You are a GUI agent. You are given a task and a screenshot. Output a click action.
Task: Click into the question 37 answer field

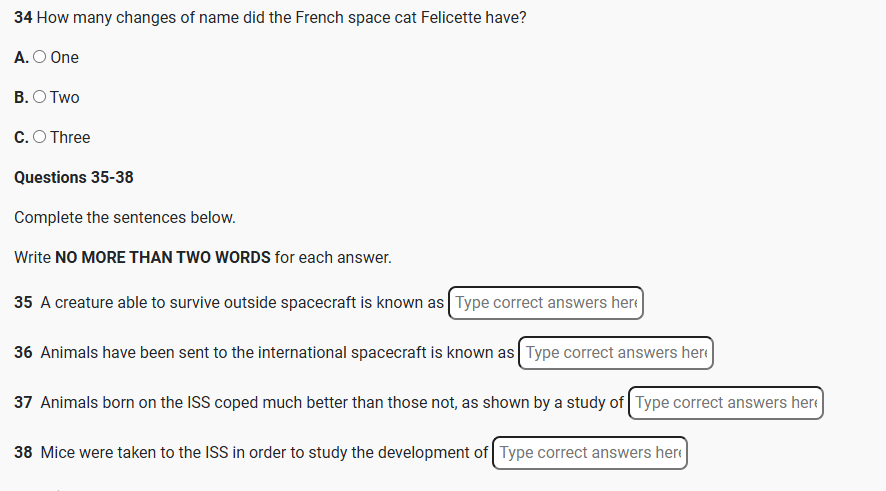[x=726, y=403]
